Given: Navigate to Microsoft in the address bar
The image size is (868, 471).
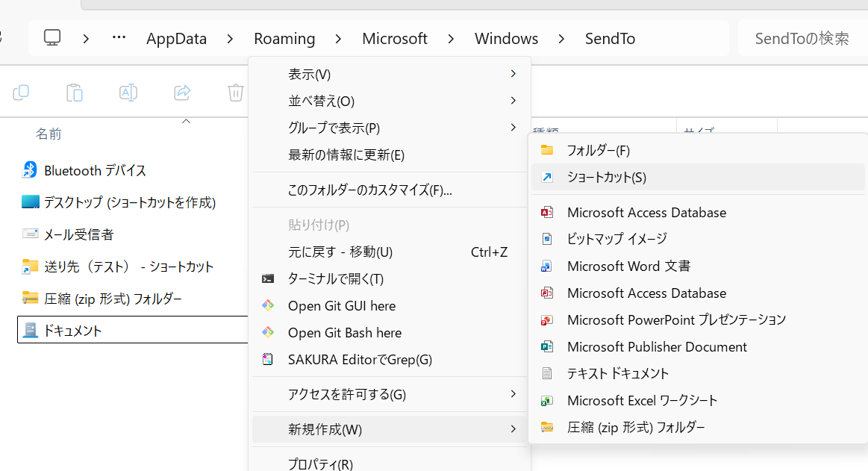Looking at the screenshot, I should click(395, 39).
